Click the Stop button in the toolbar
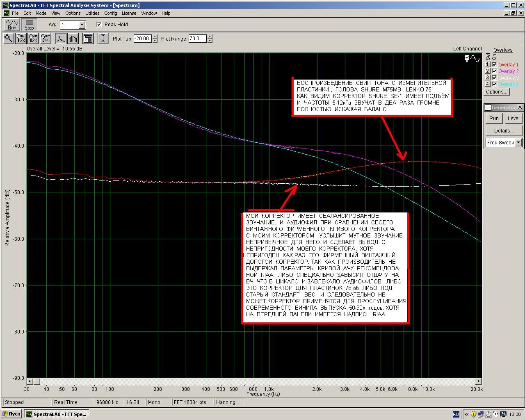The height and width of the screenshot is (420, 525). point(29,25)
